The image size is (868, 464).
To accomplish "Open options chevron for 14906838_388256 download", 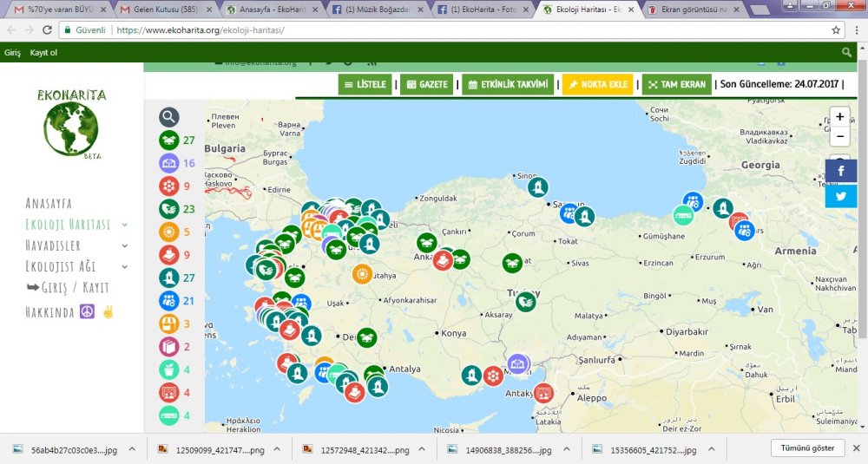I will [x=567, y=449].
